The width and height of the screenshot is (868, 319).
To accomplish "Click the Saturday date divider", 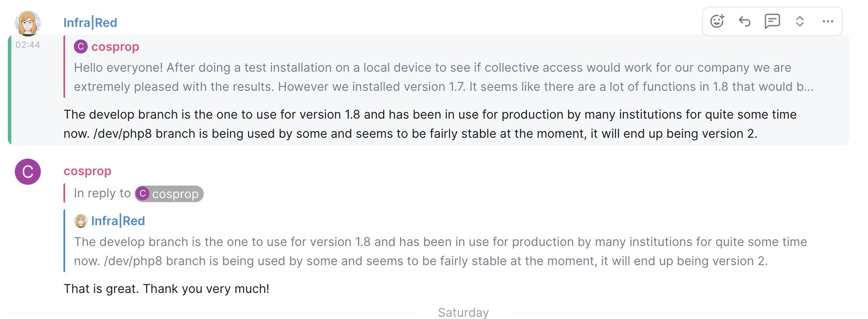I will tap(463, 312).
